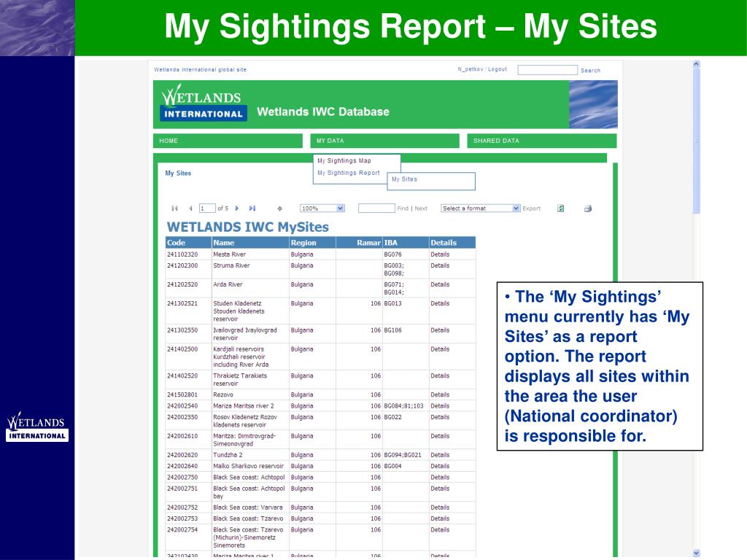
Task: Open Details for Ivailovgrad reservoir
Action: (x=440, y=330)
